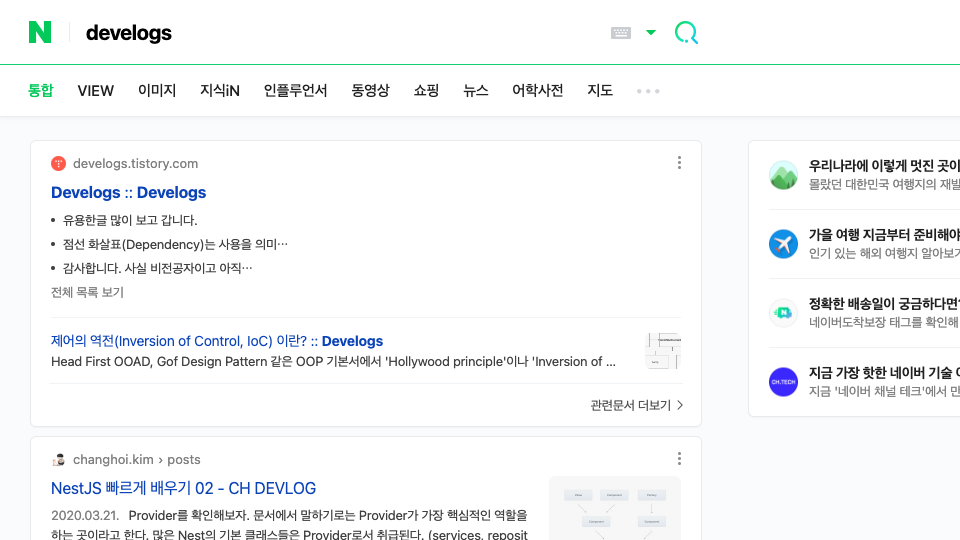Open the develogs.tistory.com site link
The width and height of the screenshot is (960, 540).
tap(135, 163)
